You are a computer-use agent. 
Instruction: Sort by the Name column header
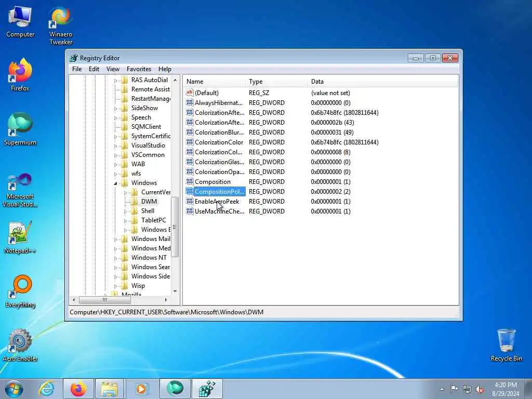pos(215,82)
